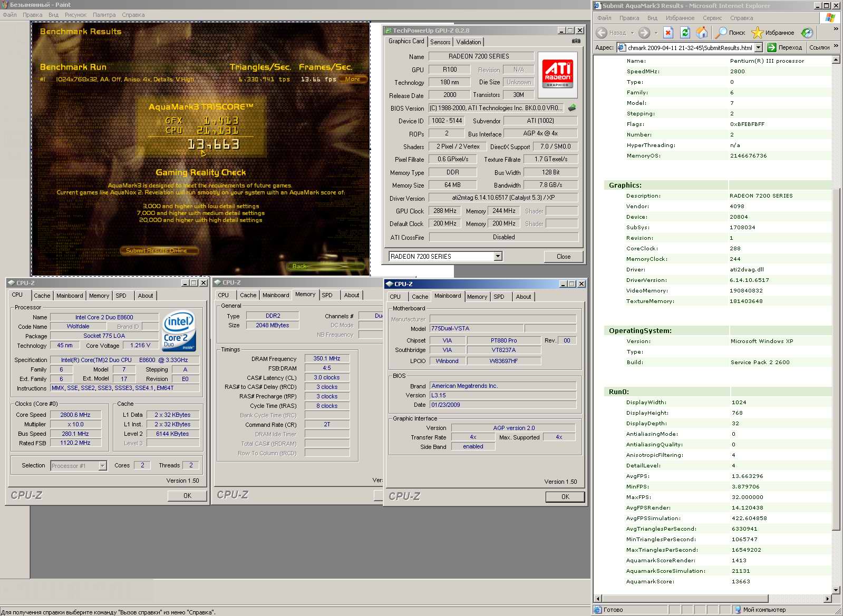Switch to the Validation tab in GPU-Z
843x616 pixels.
tap(469, 42)
